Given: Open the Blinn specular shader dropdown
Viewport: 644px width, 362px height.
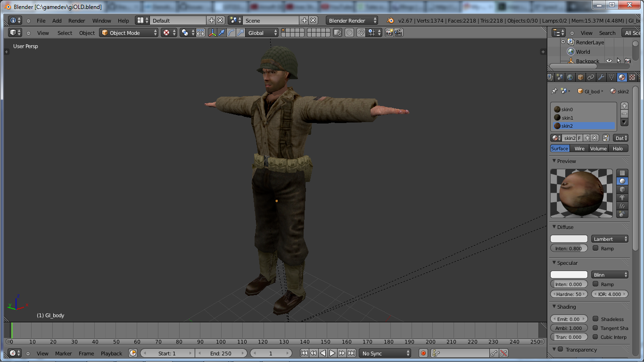Looking at the screenshot, I should [x=610, y=275].
